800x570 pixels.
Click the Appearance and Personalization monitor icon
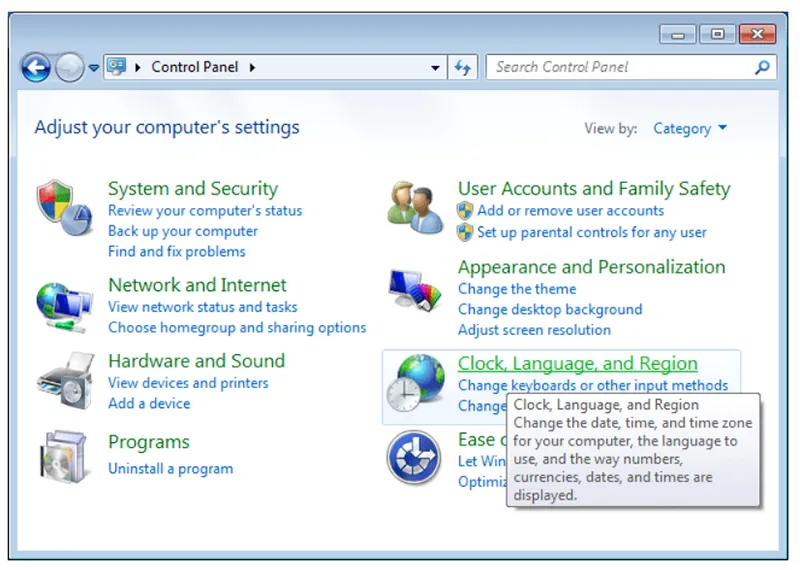pyautogui.click(x=415, y=289)
